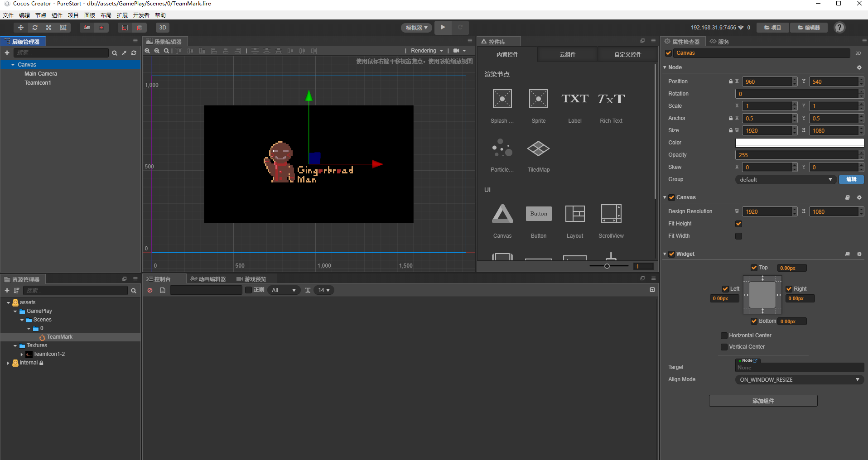868x460 pixels.
Task: Enable the Fit Width checkbox
Action: pos(738,236)
